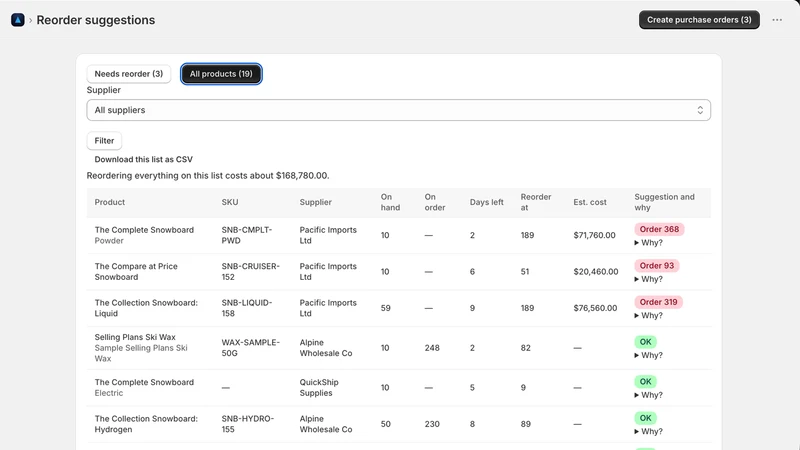Open the All suppliers dropdown
This screenshot has width=800, height=450.
pos(398,110)
